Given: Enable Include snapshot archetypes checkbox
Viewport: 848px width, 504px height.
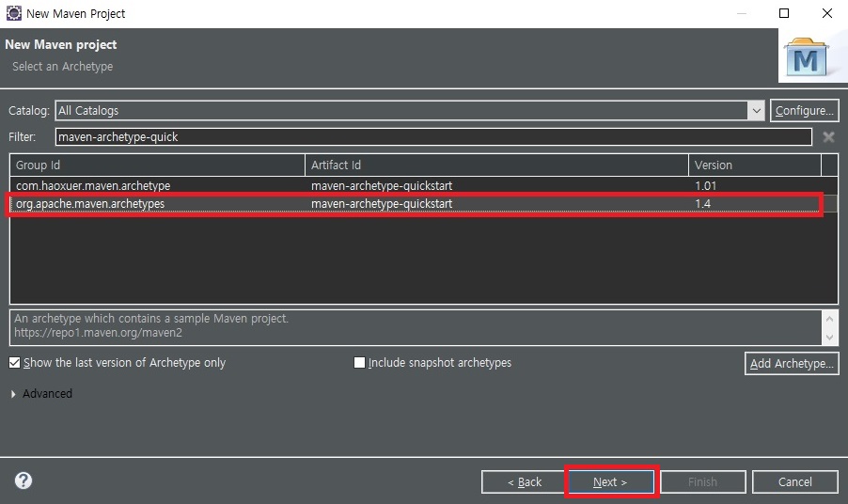Looking at the screenshot, I should 359,362.
